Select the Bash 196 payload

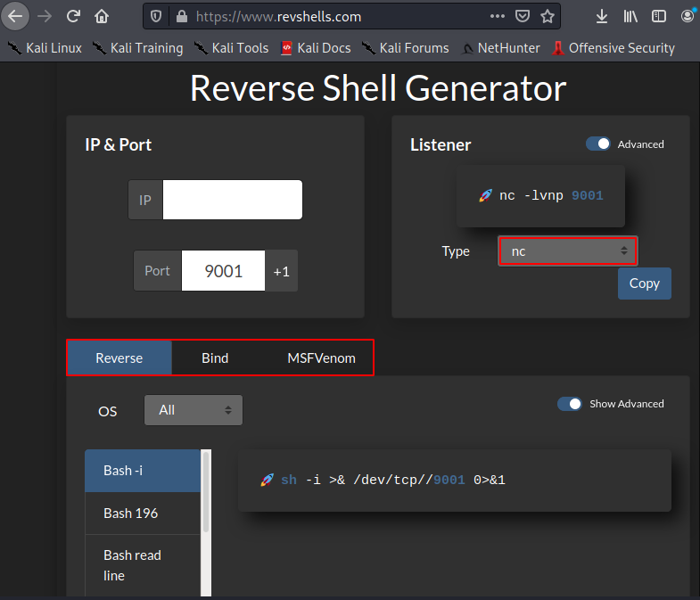(143, 513)
